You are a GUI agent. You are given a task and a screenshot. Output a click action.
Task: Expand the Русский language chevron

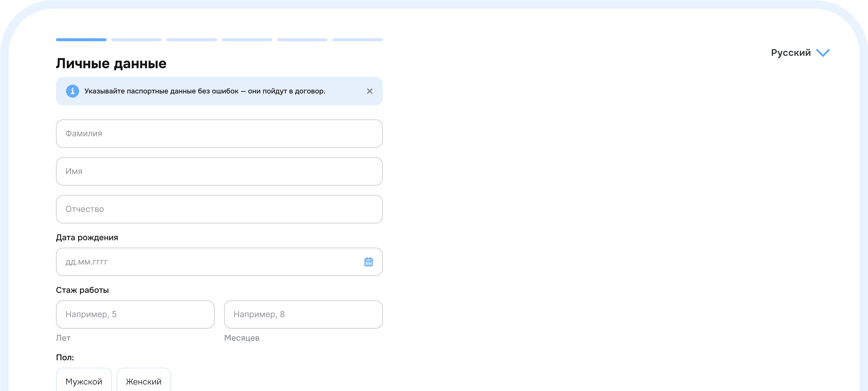pos(823,53)
